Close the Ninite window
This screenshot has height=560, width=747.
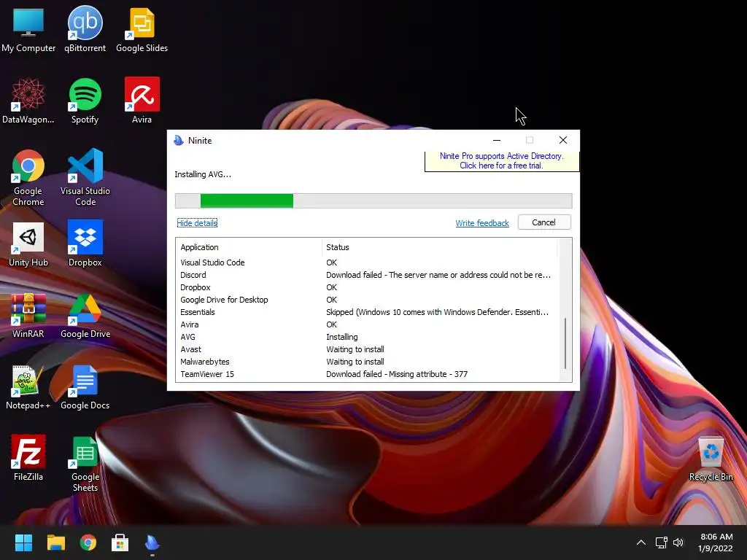coord(563,140)
